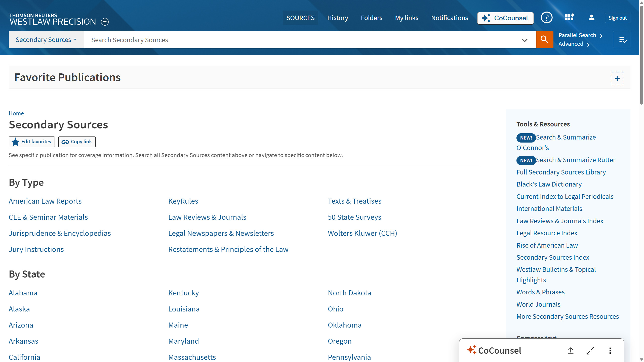Expand the Westlaw Precision product switcher
The width and height of the screenshot is (644, 362).
click(x=104, y=22)
